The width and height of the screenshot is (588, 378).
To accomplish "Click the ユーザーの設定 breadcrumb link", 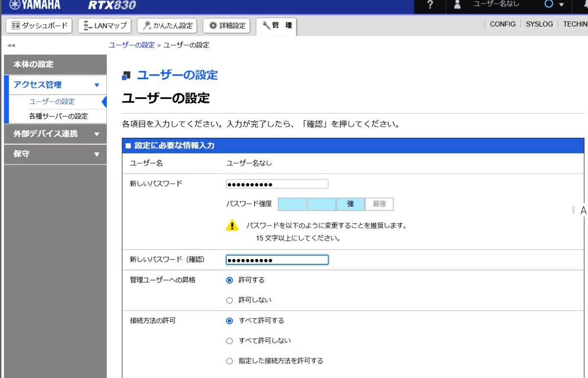I will pyautogui.click(x=132, y=45).
